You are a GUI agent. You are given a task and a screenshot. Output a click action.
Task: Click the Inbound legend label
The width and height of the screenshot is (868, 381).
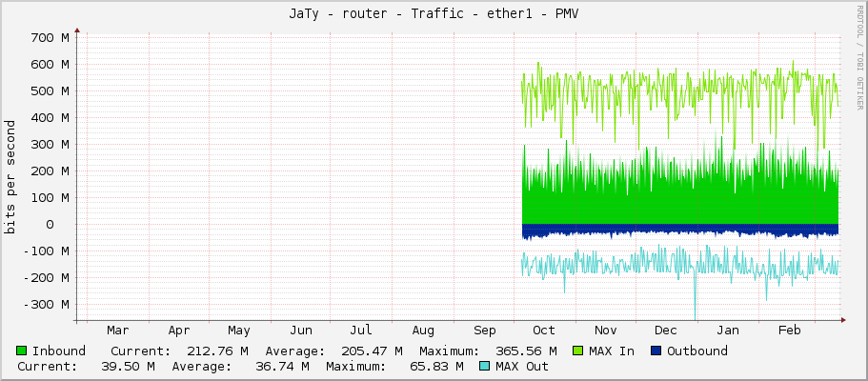point(59,351)
